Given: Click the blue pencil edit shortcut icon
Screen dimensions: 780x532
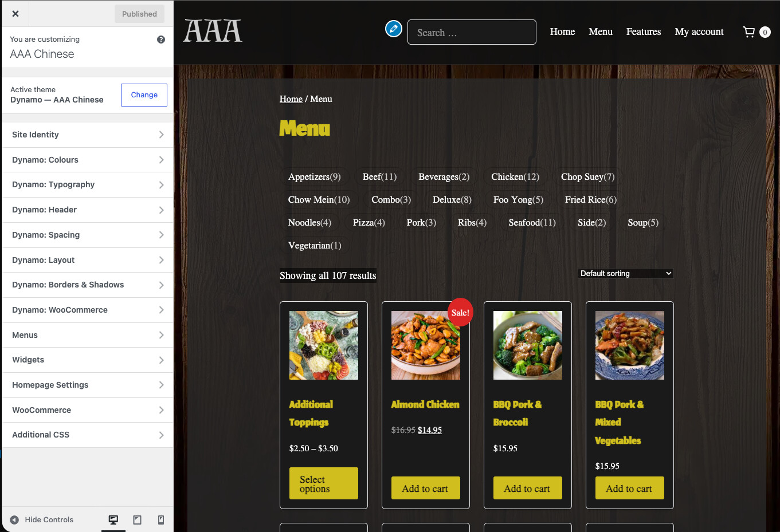Looking at the screenshot, I should [394, 28].
